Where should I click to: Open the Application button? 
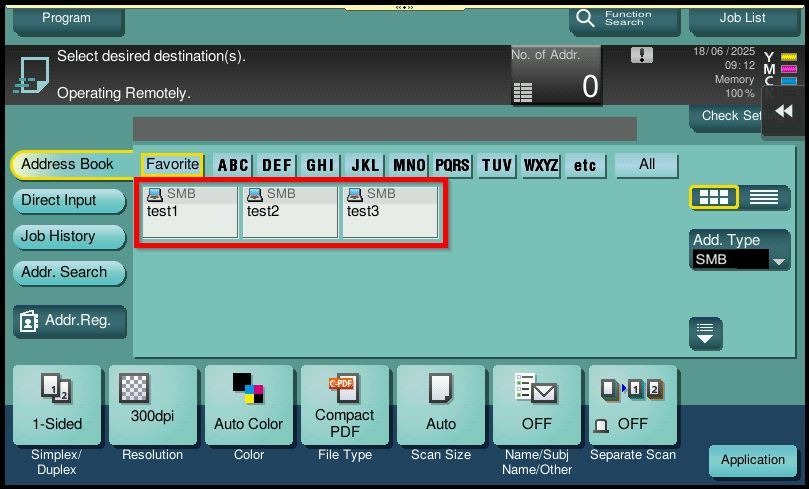(752, 460)
